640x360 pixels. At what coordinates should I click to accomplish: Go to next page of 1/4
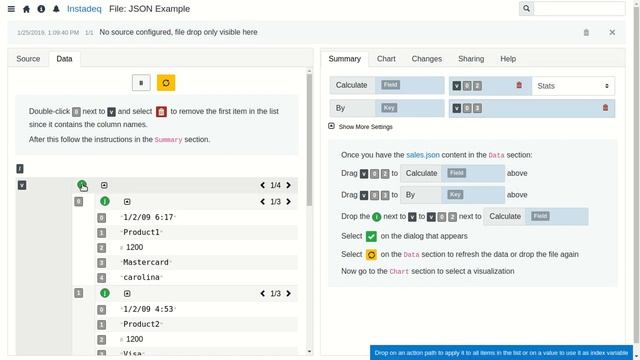[289, 185]
